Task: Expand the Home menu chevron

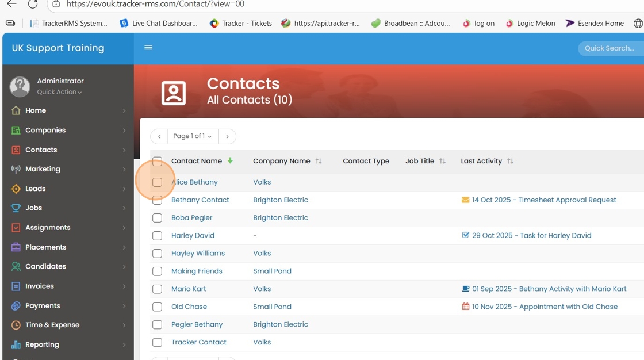Action: 124,111
